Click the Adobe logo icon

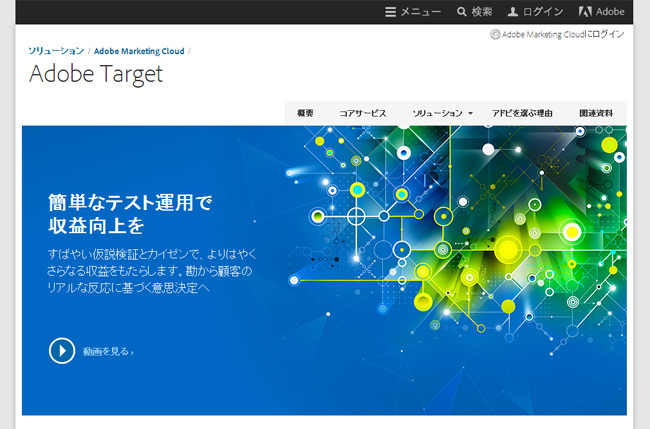585,12
